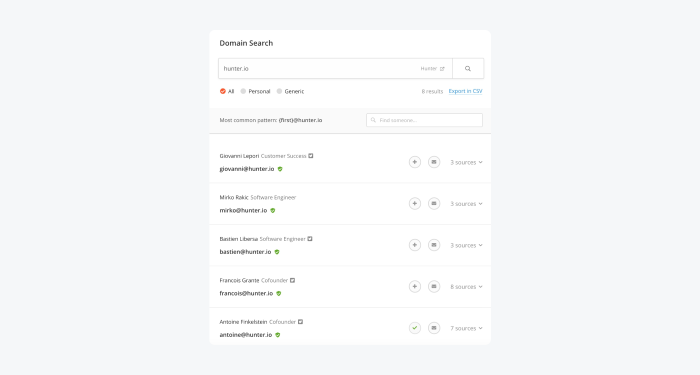Add Giovanni Lepori to leads with plus icon

pyautogui.click(x=415, y=162)
